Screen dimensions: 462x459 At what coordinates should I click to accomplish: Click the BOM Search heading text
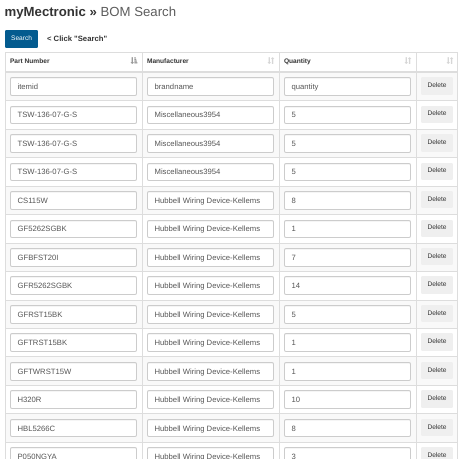click(138, 12)
